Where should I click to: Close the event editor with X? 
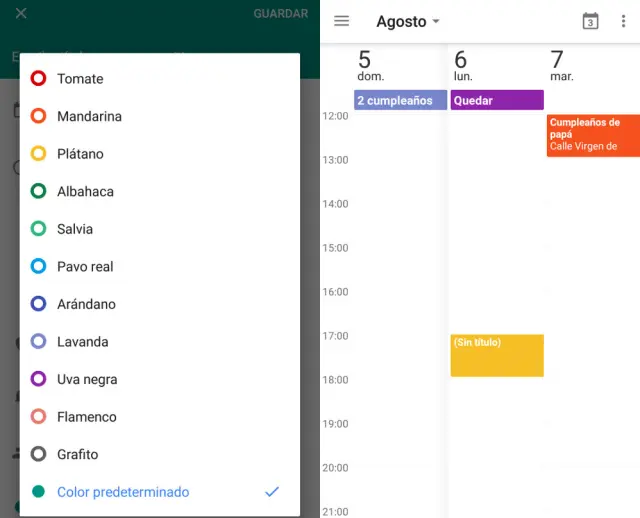[21, 14]
